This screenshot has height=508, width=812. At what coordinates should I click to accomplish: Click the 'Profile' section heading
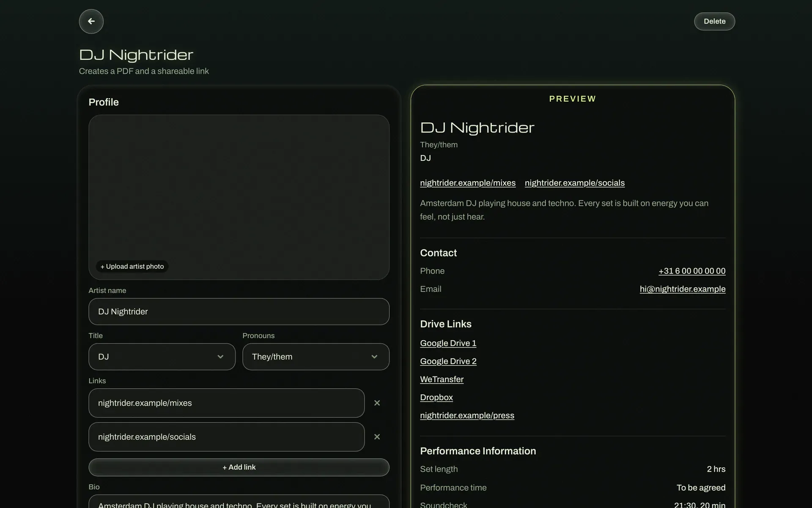[x=104, y=102]
